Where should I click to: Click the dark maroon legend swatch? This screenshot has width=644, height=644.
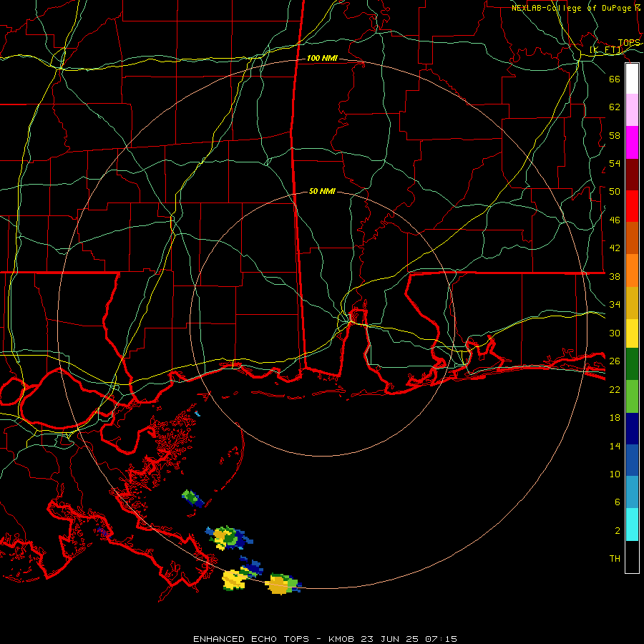click(632, 175)
